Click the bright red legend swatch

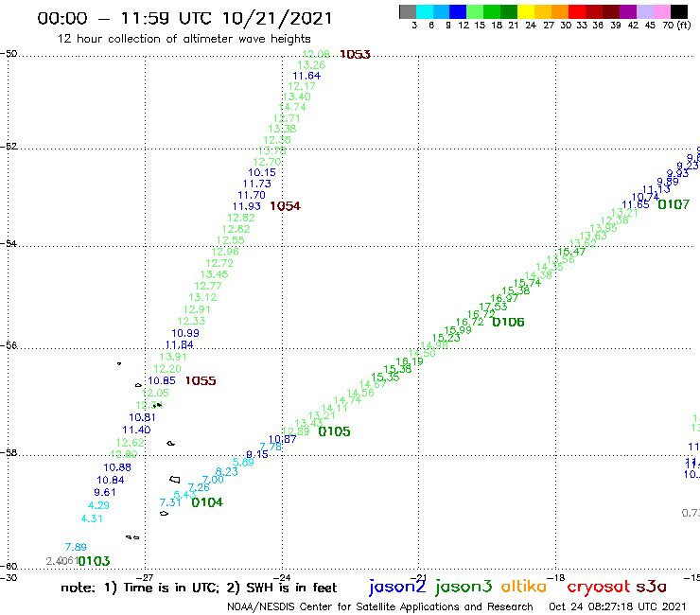click(577, 11)
